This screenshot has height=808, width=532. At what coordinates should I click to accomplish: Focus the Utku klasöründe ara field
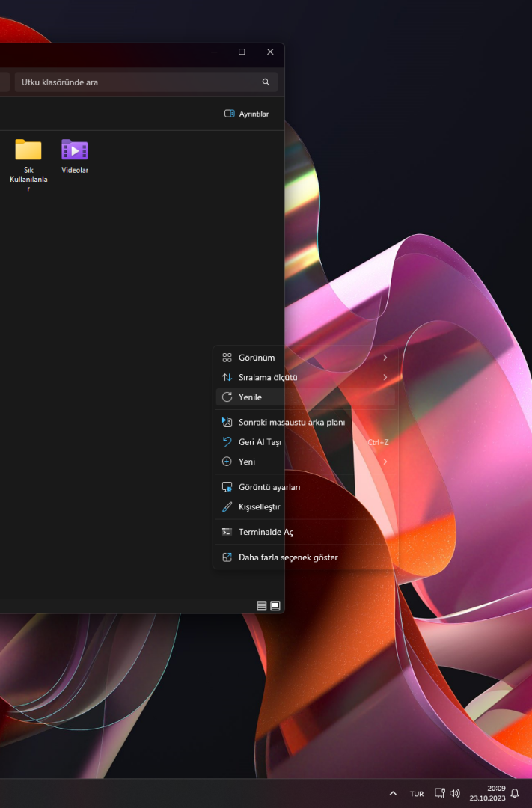pos(146,82)
